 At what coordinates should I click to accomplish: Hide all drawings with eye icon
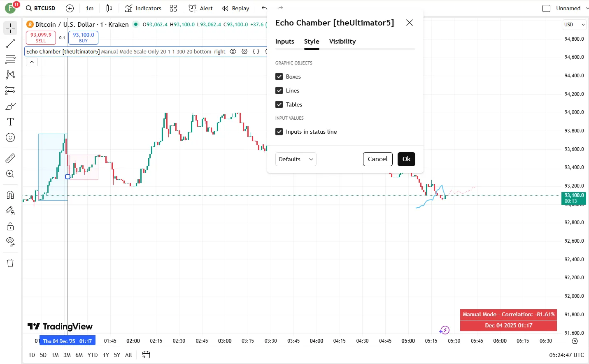[10, 242]
